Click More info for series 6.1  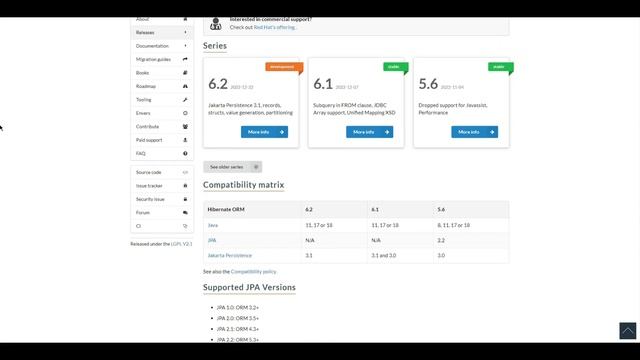point(369,132)
